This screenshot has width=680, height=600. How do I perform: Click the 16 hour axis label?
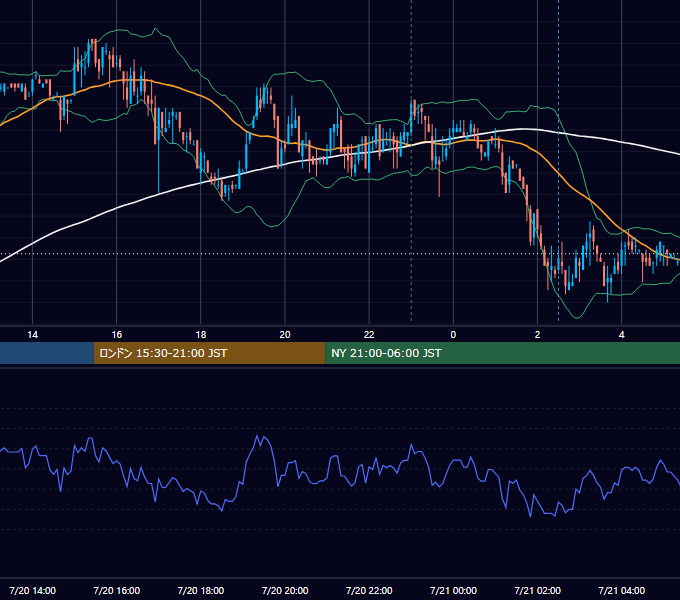pyautogui.click(x=117, y=335)
